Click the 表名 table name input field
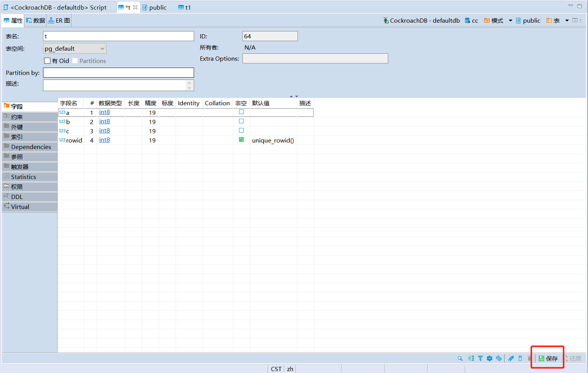 coord(118,36)
